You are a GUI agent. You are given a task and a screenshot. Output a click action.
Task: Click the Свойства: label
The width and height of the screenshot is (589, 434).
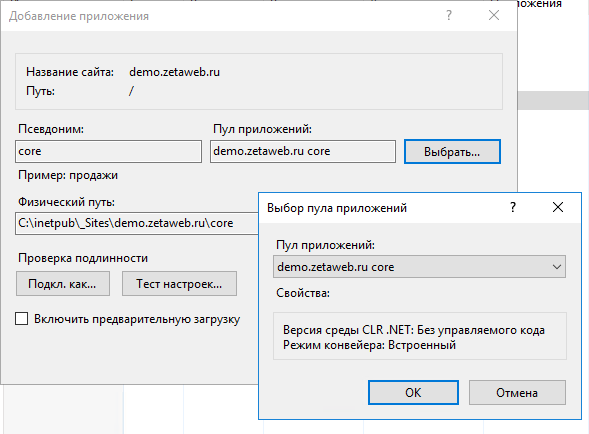(x=303, y=293)
